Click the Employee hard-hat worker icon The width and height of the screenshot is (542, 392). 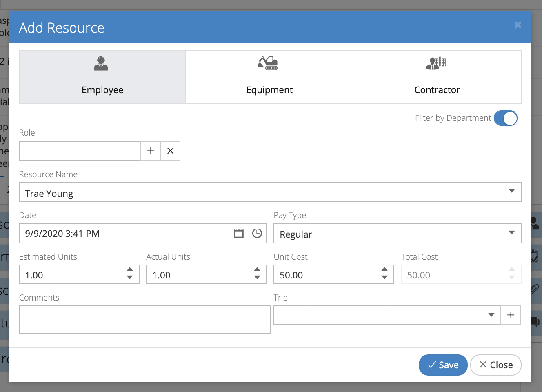click(x=101, y=63)
